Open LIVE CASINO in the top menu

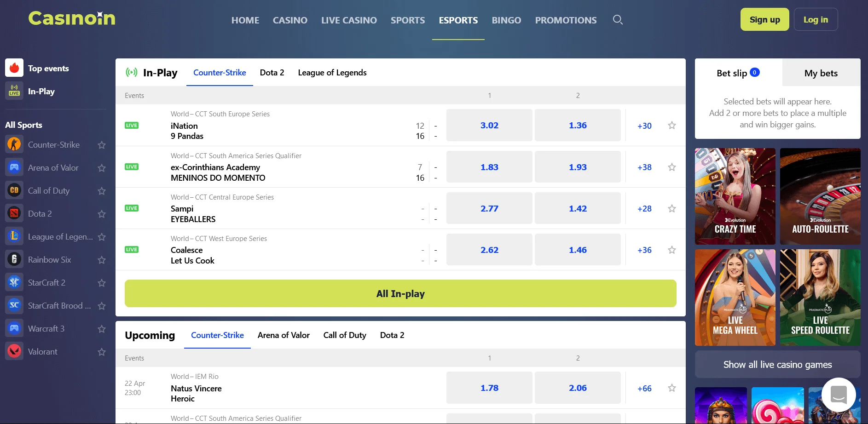(349, 20)
